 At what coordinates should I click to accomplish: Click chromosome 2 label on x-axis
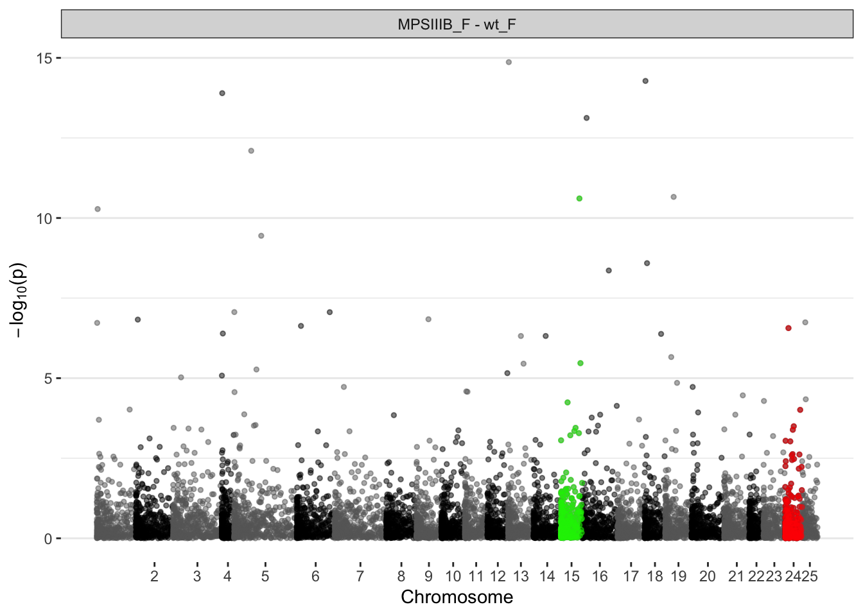point(154,576)
